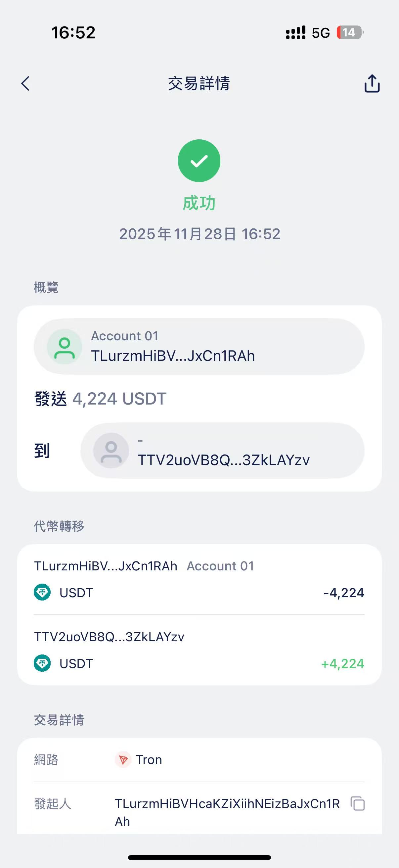Tap the back arrow icon
This screenshot has width=399, height=868.
tap(25, 83)
